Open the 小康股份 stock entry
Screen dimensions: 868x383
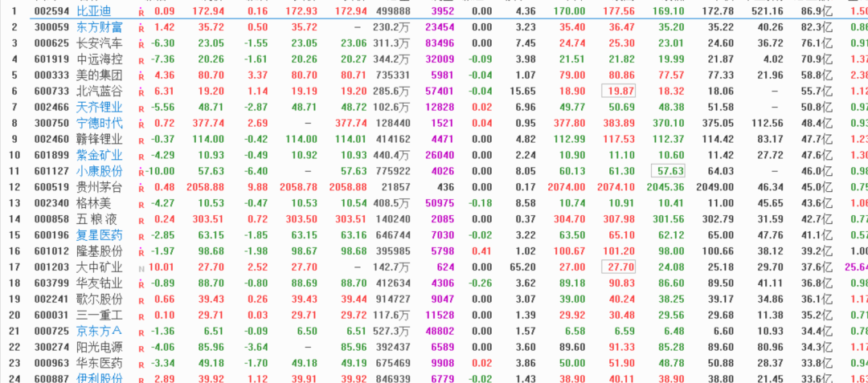100,171
